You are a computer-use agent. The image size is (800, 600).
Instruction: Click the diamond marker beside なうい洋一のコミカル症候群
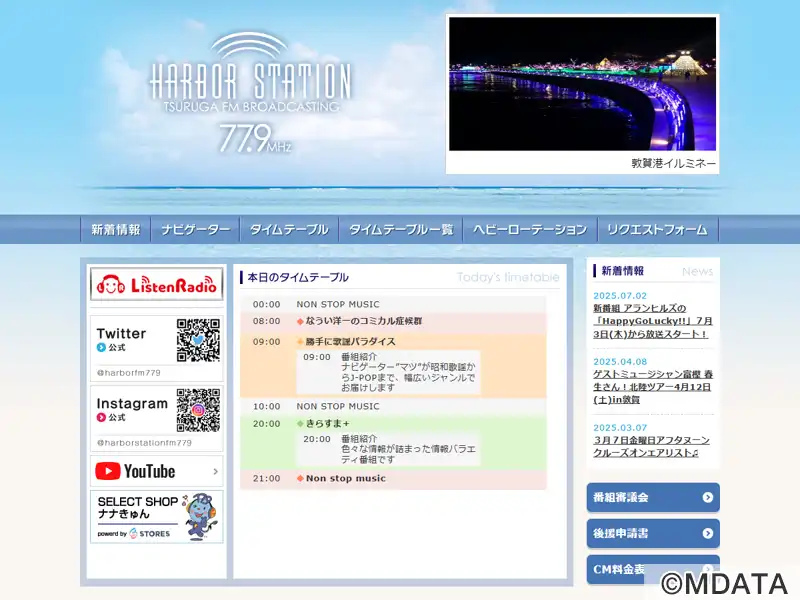[x=300, y=321]
